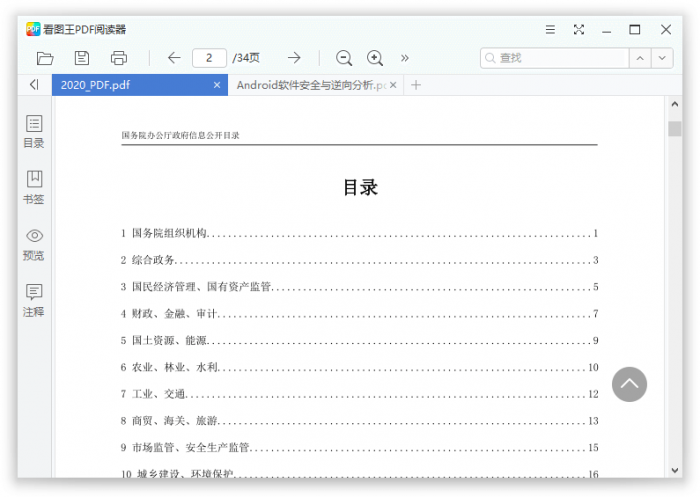Click the scroll-to-top round button

coord(629,384)
